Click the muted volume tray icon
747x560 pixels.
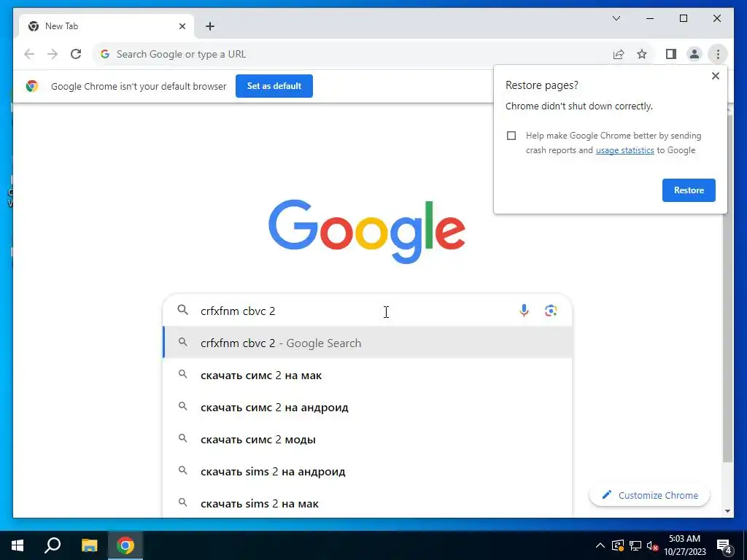[x=653, y=545]
